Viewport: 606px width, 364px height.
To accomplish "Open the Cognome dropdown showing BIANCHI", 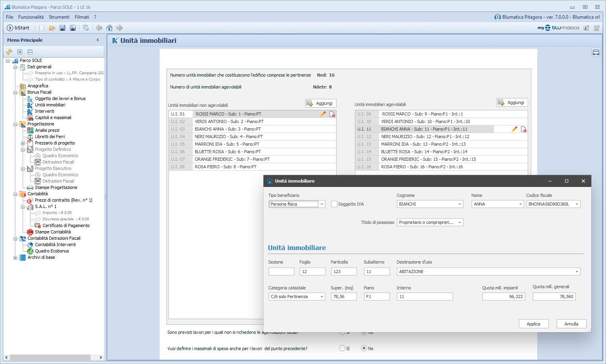I will 460,204.
